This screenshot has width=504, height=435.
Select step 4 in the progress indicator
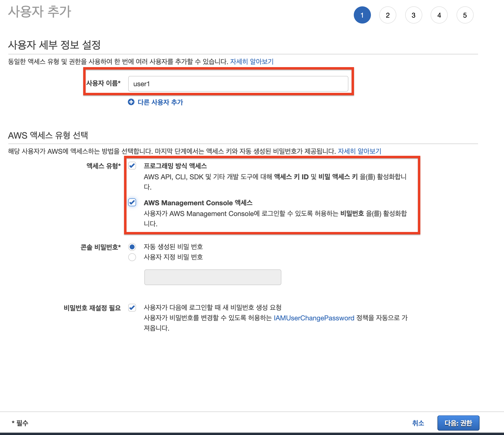439,15
